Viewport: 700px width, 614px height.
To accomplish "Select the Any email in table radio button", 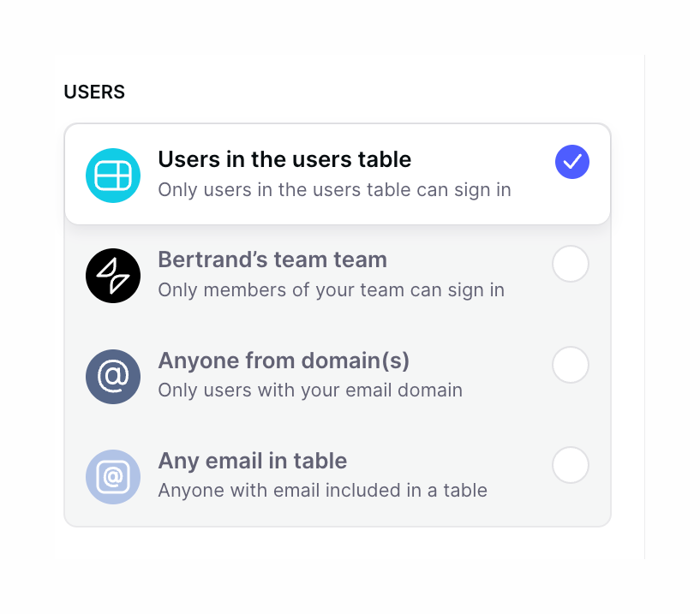I will pos(571,465).
